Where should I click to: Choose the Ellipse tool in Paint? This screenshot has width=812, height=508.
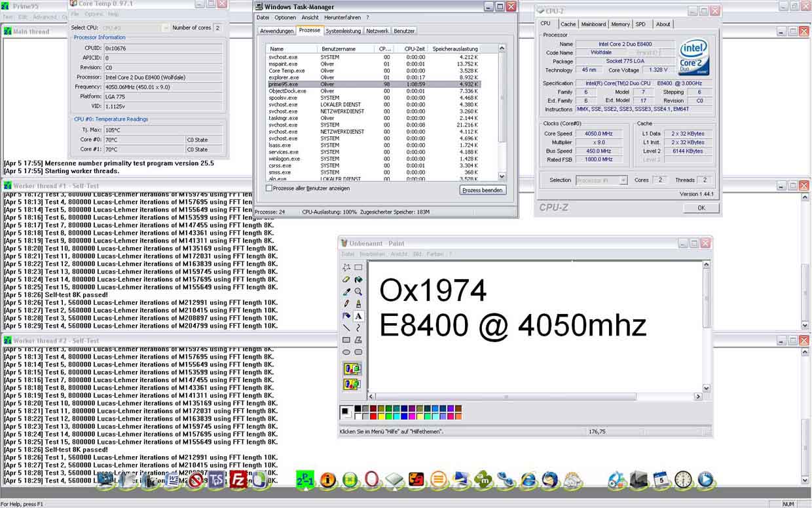[346, 352]
